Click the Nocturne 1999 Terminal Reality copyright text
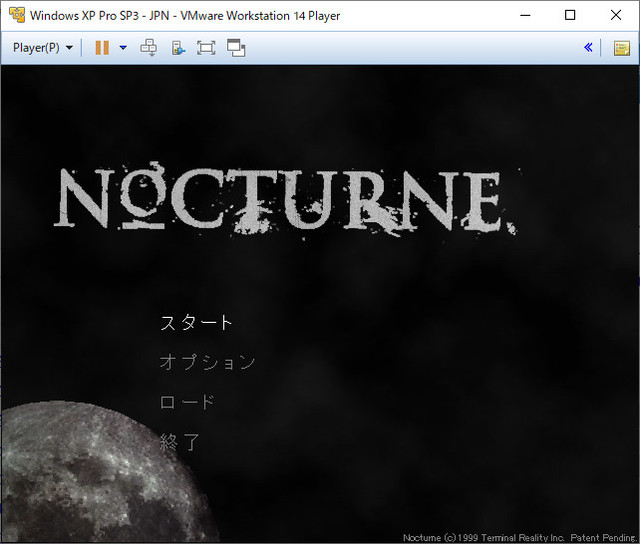This screenshot has width=640, height=544. [x=519, y=537]
